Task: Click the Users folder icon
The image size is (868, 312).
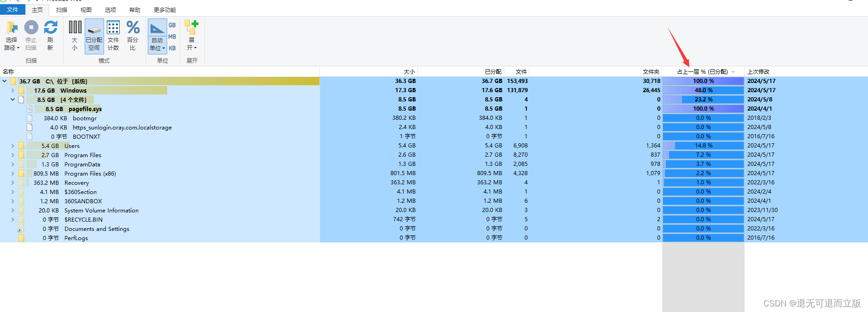Action: (21, 146)
